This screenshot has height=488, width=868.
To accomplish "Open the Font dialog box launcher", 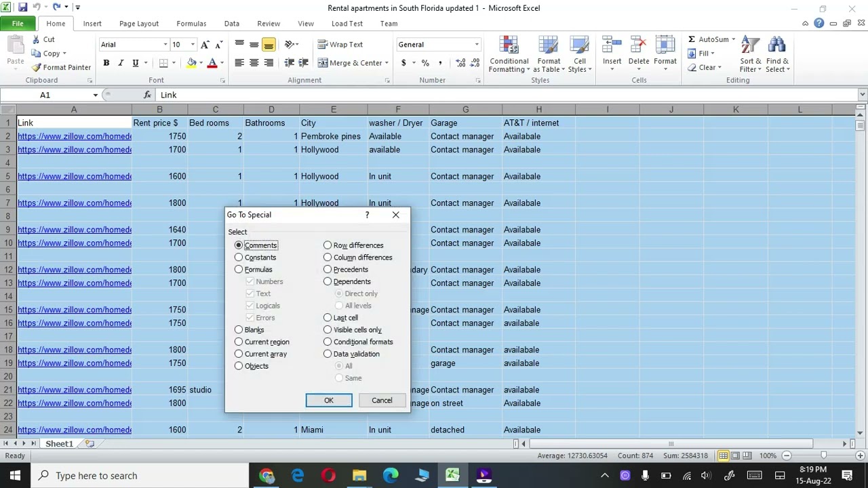I will coord(222,81).
